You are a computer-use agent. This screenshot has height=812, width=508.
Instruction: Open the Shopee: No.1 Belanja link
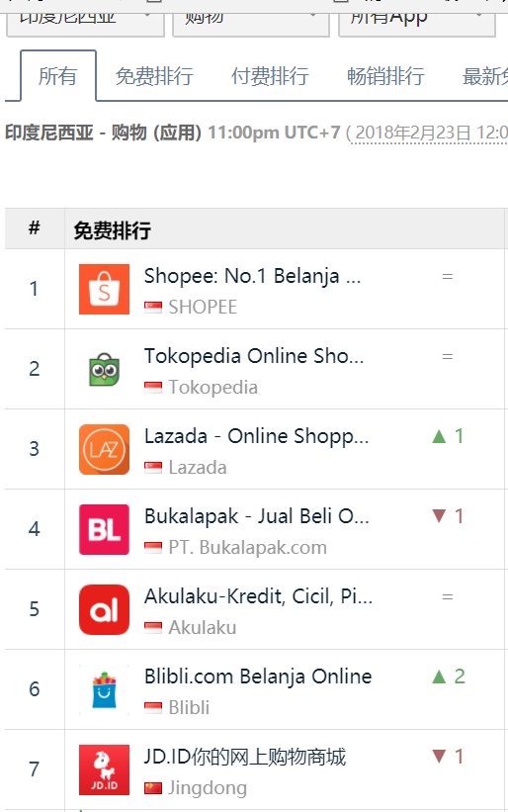click(x=252, y=277)
